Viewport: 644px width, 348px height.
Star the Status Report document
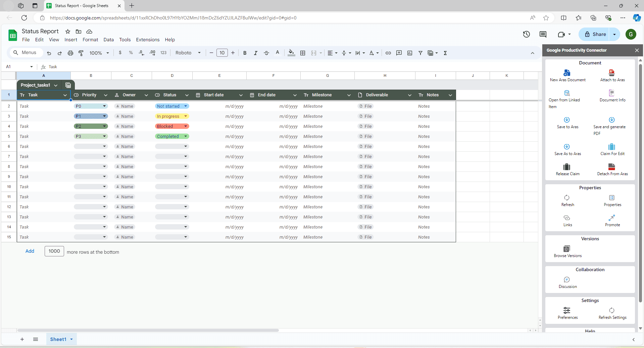click(x=68, y=32)
